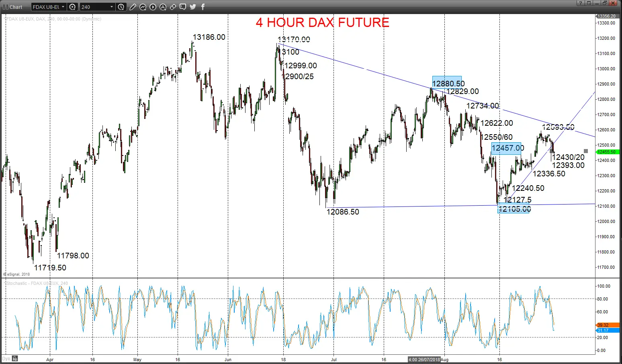Select the 4:00 26/07/2018 time axis marker

pyautogui.click(x=424, y=359)
